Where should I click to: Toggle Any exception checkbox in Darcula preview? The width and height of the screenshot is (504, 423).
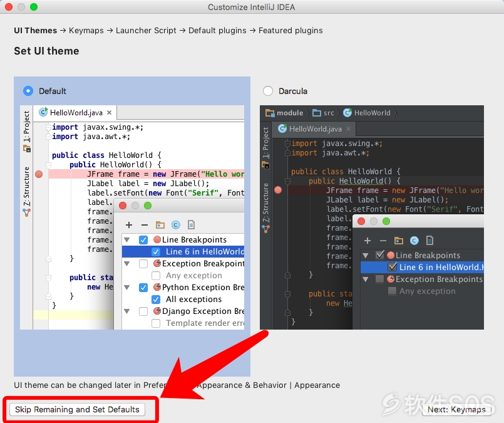click(393, 291)
